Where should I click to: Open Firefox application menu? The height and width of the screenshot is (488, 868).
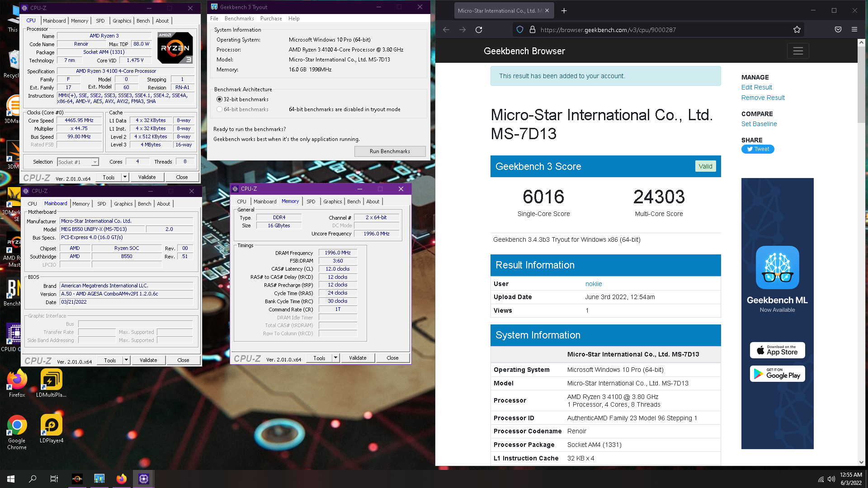pos(854,30)
